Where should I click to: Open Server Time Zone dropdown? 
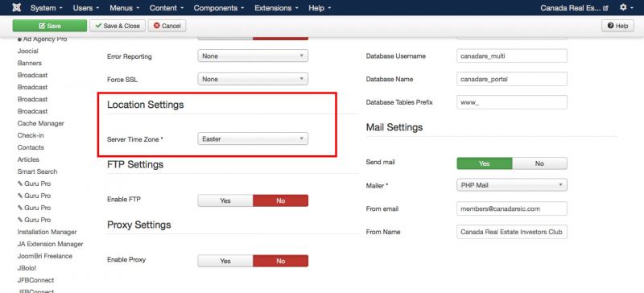[253, 139]
